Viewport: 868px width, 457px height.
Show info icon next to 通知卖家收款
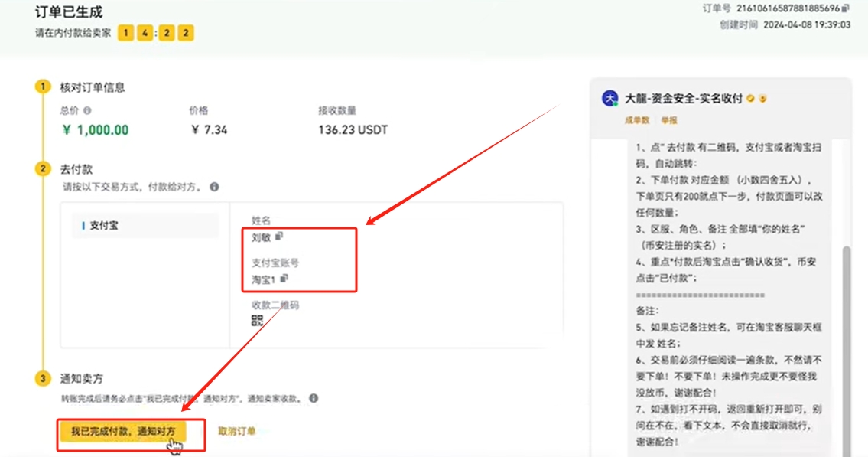(314, 398)
